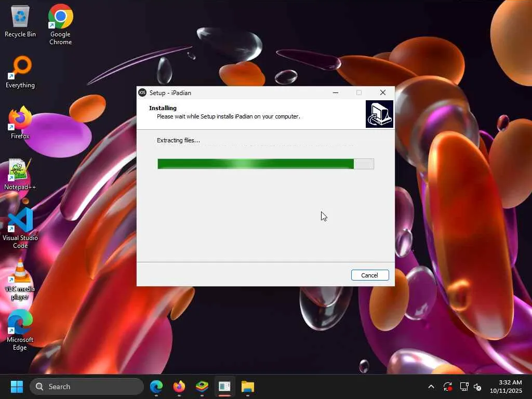532x399 pixels.
Task: Close the Setup - iPadian window
Action: [x=383, y=92]
